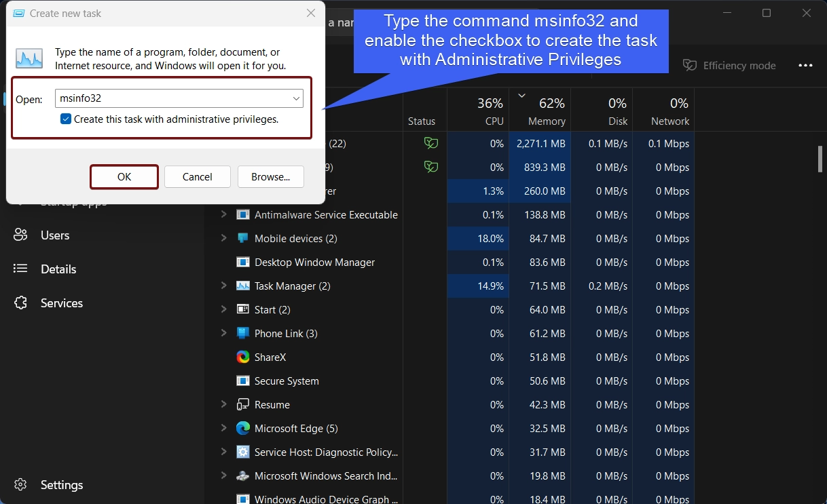Image resolution: width=827 pixels, height=504 pixels.
Task: Open the three-dot more options menu
Action: click(805, 66)
